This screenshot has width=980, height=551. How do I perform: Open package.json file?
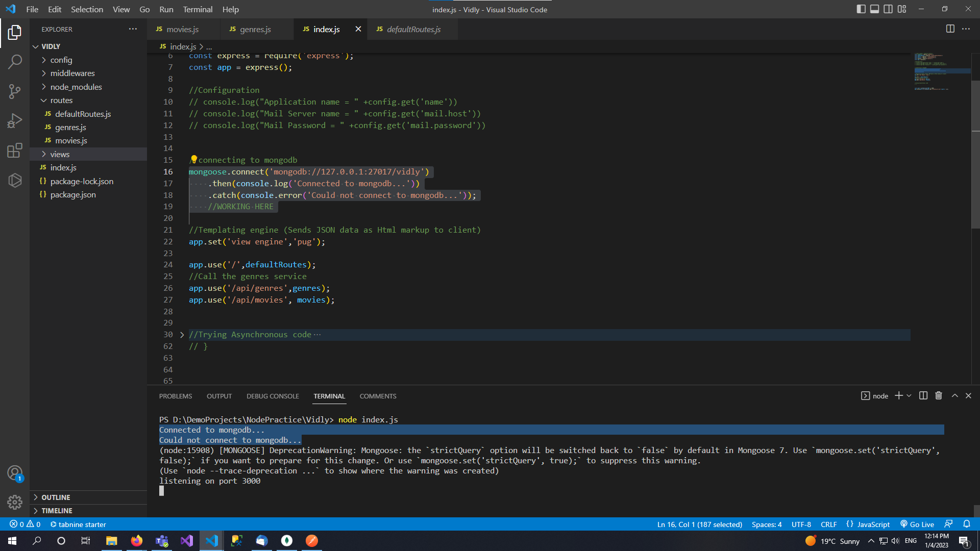click(88, 195)
